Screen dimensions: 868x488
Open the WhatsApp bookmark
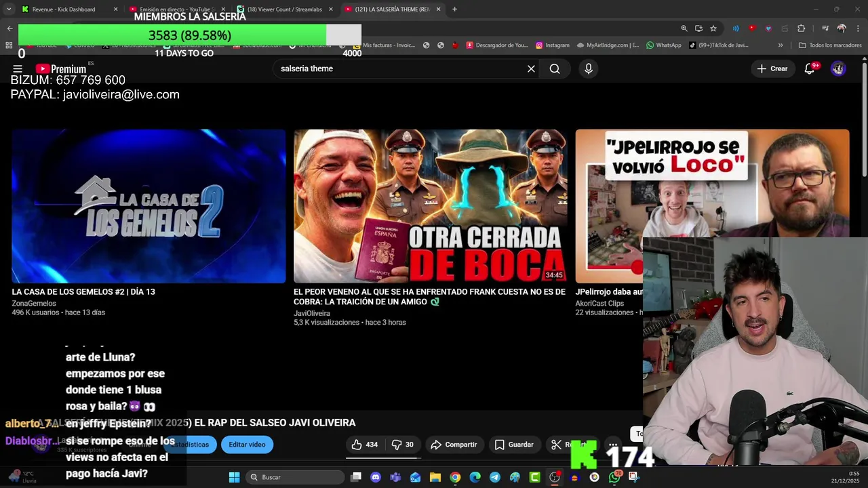tap(663, 45)
